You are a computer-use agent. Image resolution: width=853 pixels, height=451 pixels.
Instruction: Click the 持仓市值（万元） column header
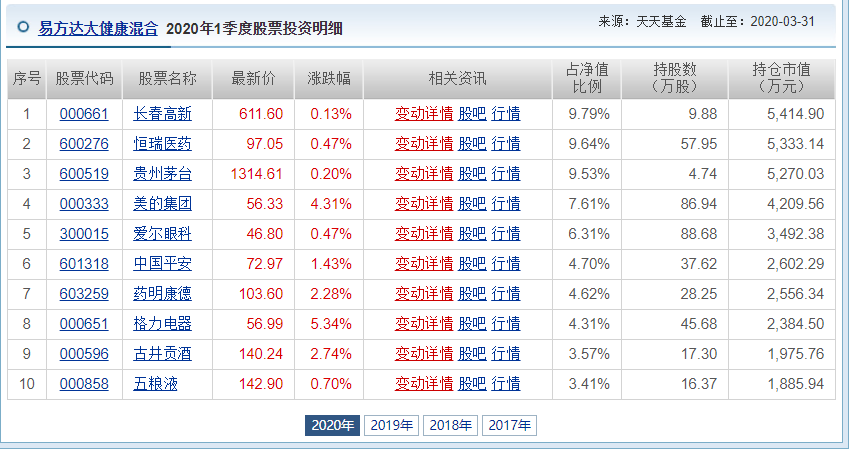coord(781,78)
